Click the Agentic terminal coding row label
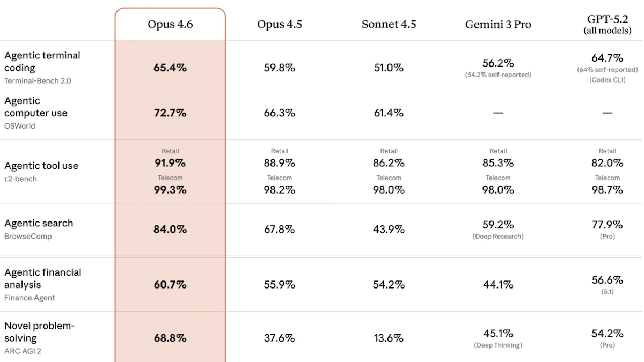Screen dimensions: 644x362 pos(42,62)
